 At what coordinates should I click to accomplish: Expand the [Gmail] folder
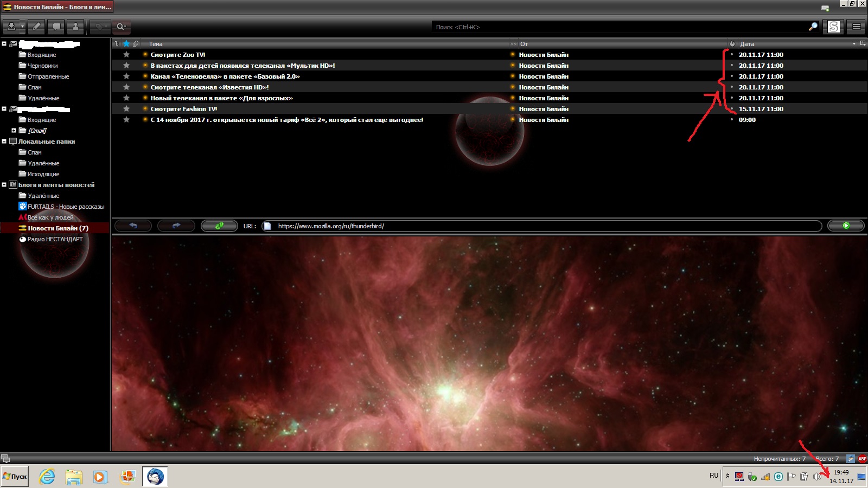(x=14, y=131)
